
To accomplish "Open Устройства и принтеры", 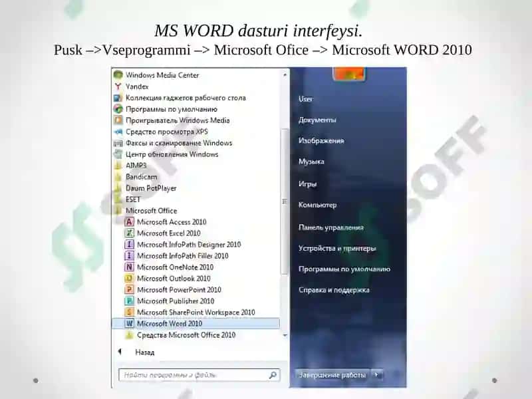I will click(x=337, y=248).
